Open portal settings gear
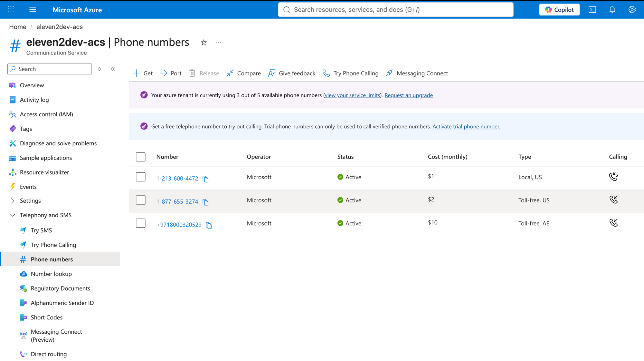The width and height of the screenshot is (644, 361). coord(632,10)
